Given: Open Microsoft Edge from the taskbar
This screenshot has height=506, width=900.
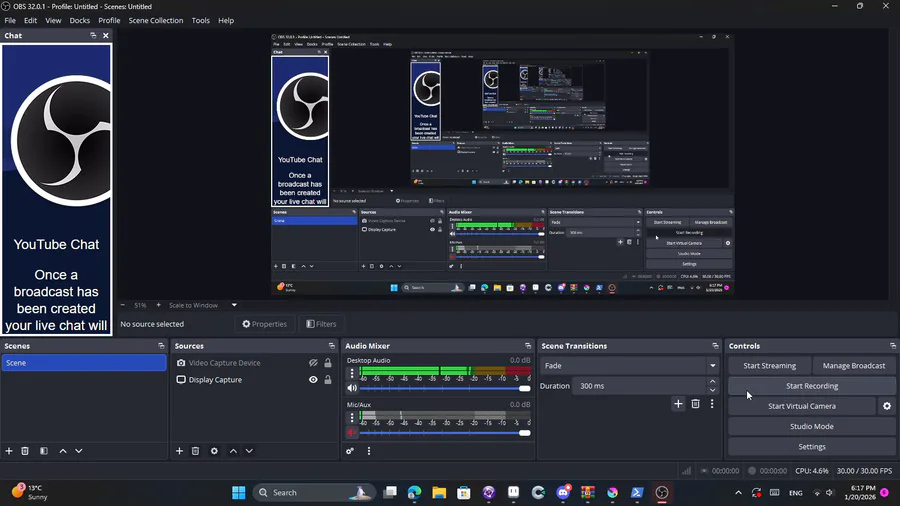Looking at the screenshot, I should point(414,492).
